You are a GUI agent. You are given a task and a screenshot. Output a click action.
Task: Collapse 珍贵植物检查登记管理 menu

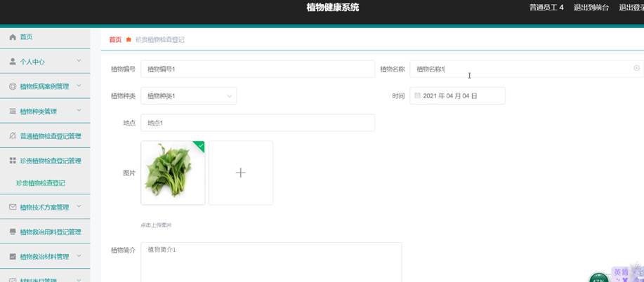pyautogui.click(x=45, y=161)
